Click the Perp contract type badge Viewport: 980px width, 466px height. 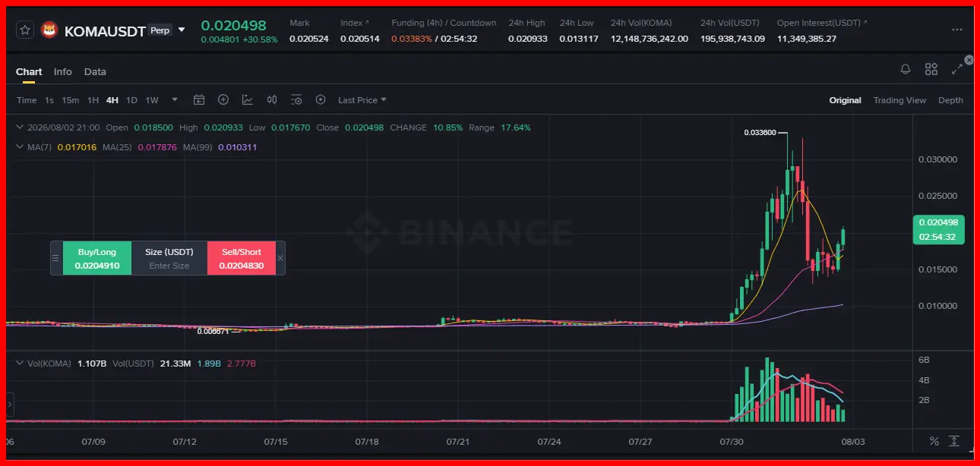160,30
